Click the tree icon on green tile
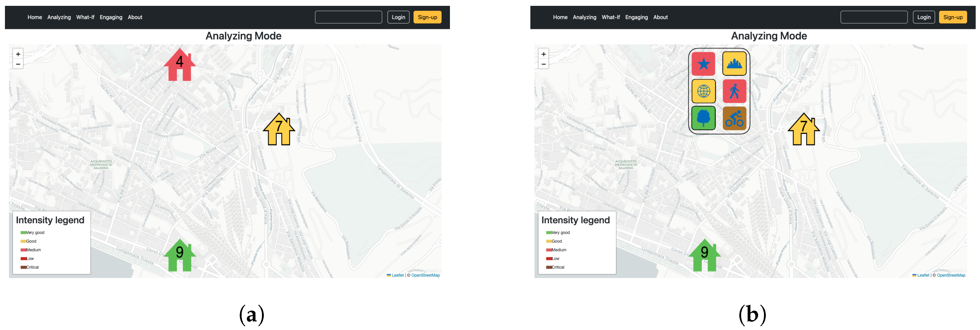Viewport: 980px width, 330px height. (x=703, y=118)
